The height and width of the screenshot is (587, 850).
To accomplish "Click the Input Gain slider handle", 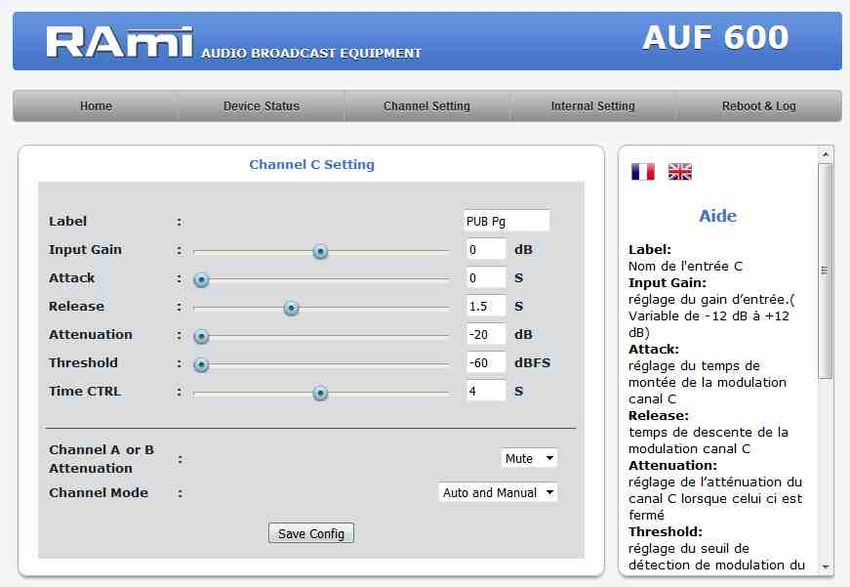I will 320,252.
